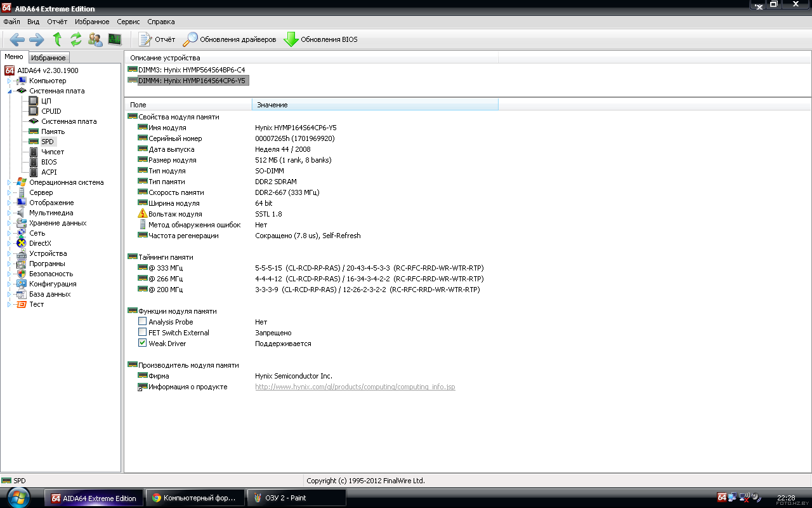Refresh using the green circular arrows icon
This screenshot has width=812, height=508.
(76, 39)
